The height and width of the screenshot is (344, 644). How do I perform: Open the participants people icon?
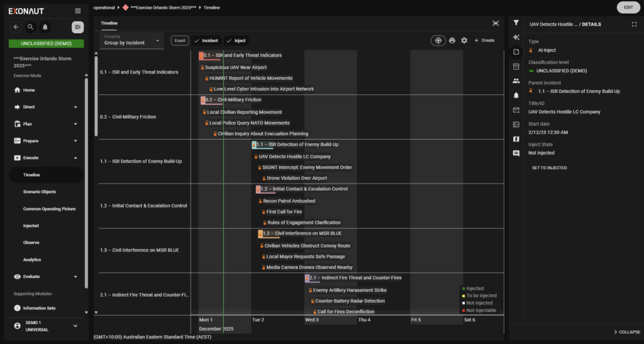click(516, 80)
